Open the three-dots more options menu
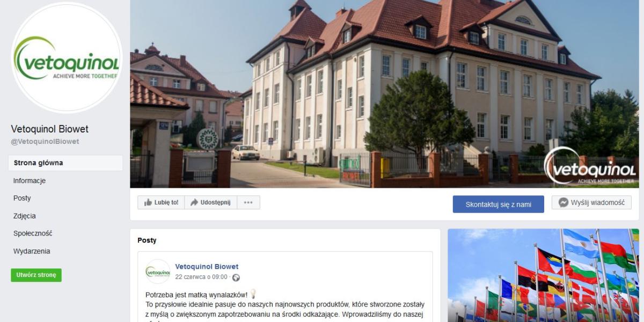Image resolution: width=644 pixels, height=322 pixels. (248, 202)
